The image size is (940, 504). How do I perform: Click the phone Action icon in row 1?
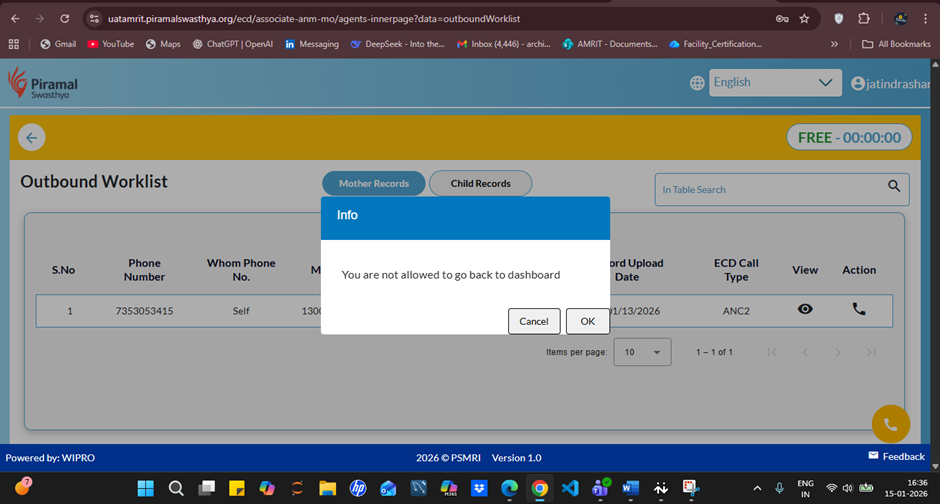(858, 310)
